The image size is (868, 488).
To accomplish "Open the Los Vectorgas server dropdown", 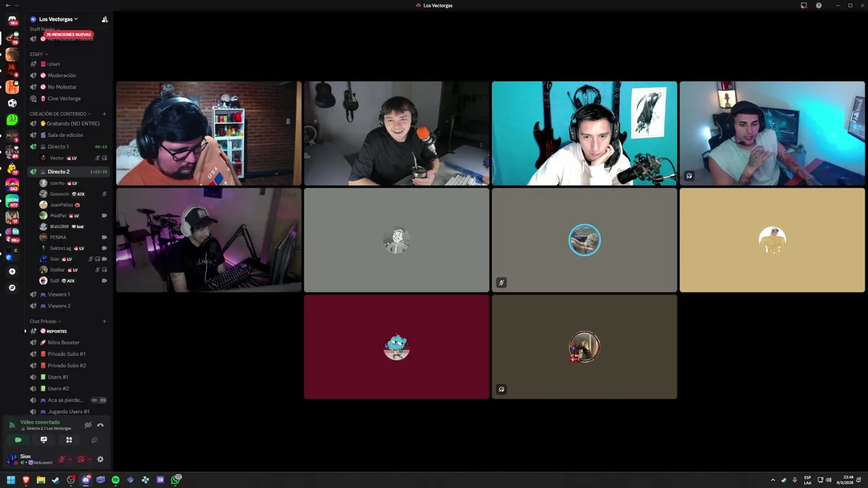I will pyautogui.click(x=58, y=19).
